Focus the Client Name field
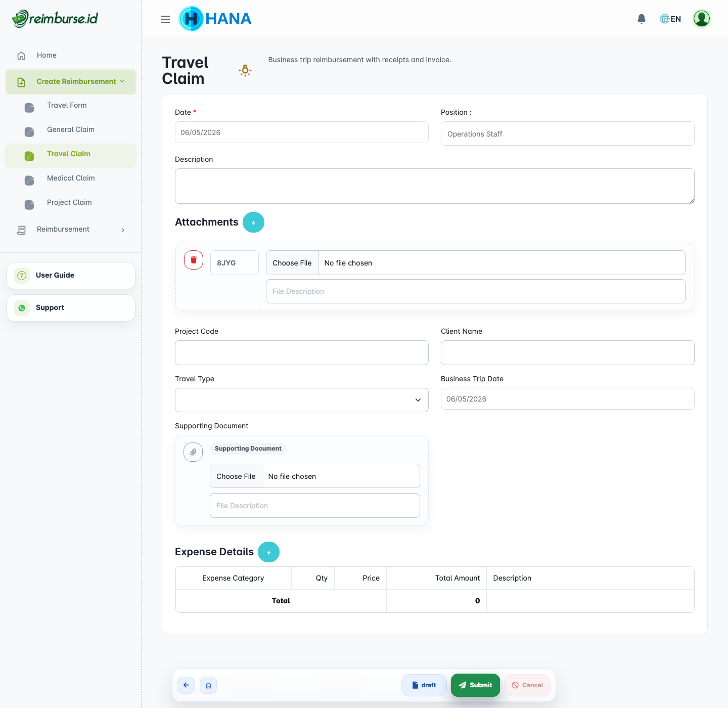Image resolution: width=728 pixels, height=708 pixels. coord(568,353)
